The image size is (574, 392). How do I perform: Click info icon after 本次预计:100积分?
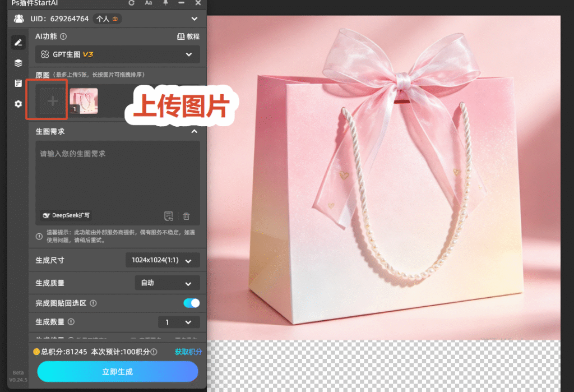tap(154, 352)
